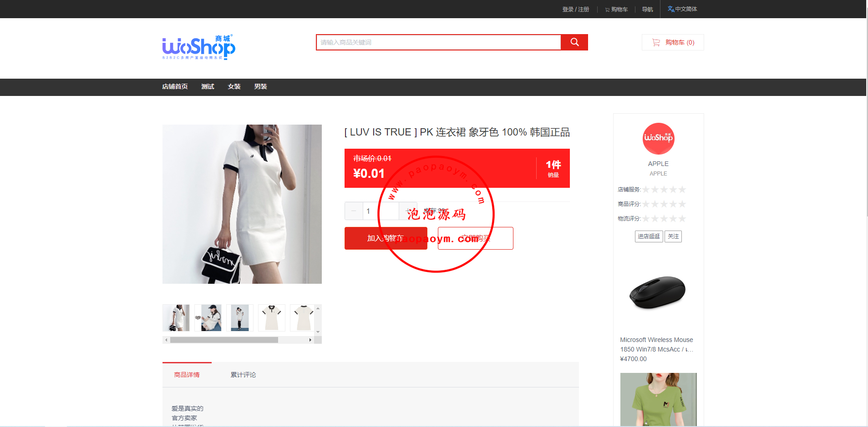Screen dimensions: 868x427
Task: Click the product keyword search field
Action: click(x=438, y=42)
